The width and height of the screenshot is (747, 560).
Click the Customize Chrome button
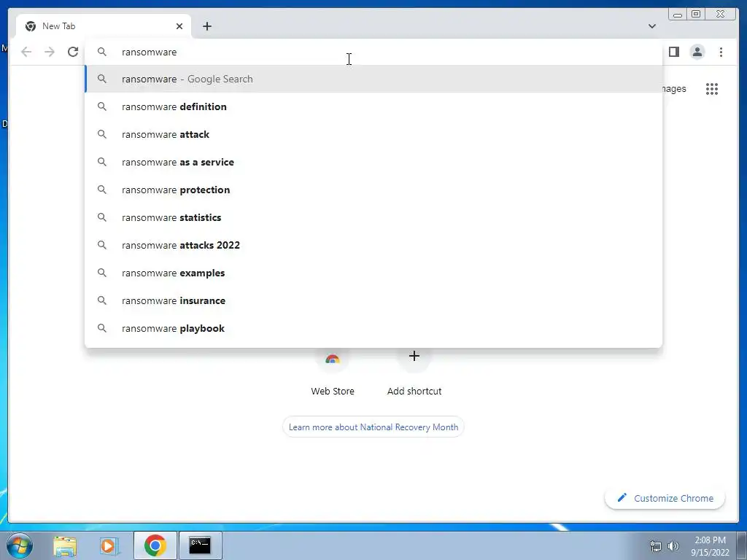click(665, 498)
